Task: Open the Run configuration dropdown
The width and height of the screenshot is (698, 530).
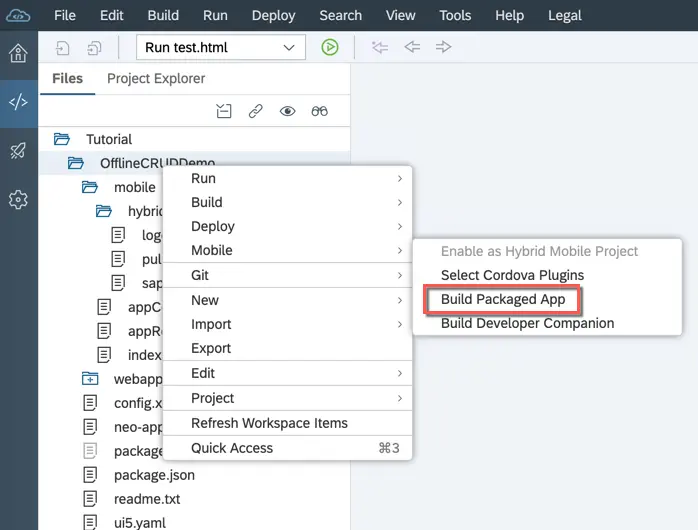Action: (221, 47)
